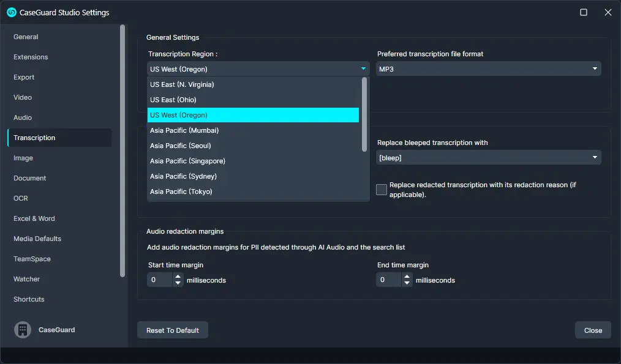
Task: Click the sidebar navigation scrollbar
Action: click(122, 150)
